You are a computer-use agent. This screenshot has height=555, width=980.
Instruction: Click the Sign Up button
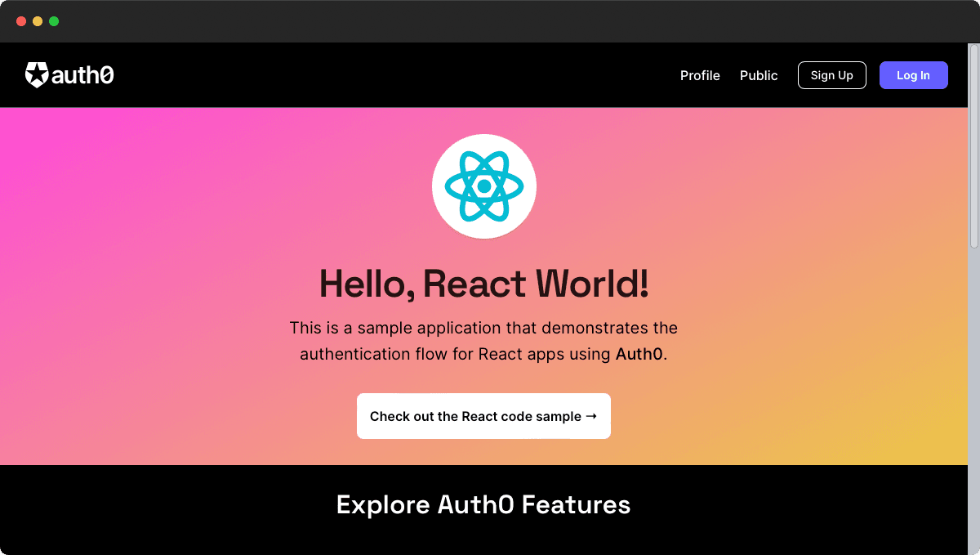coord(831,75)
